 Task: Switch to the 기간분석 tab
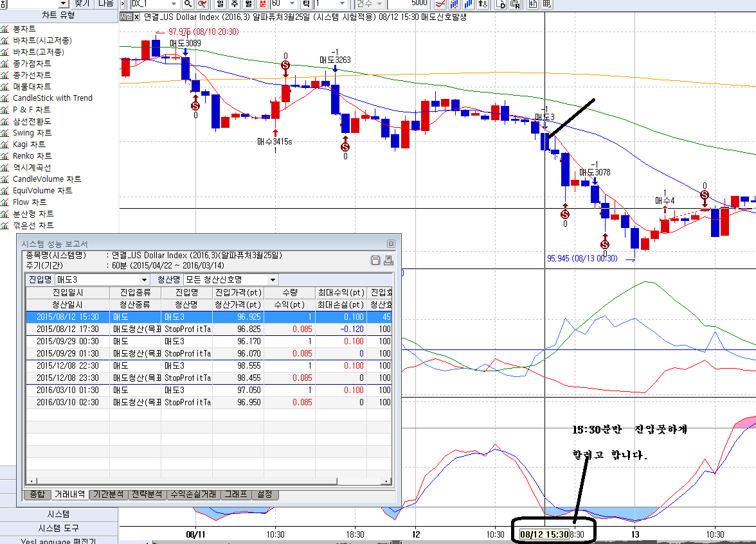(x=109, y=495)
